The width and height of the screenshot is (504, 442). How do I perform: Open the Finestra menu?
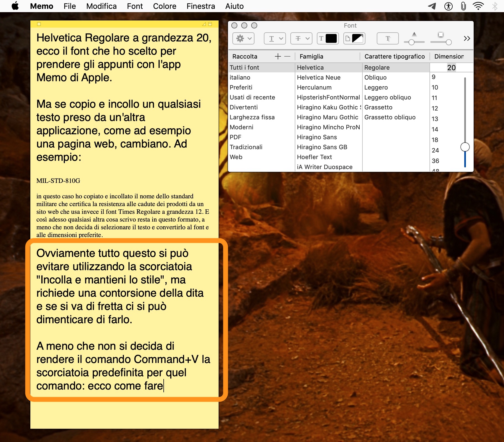point(201,6)
